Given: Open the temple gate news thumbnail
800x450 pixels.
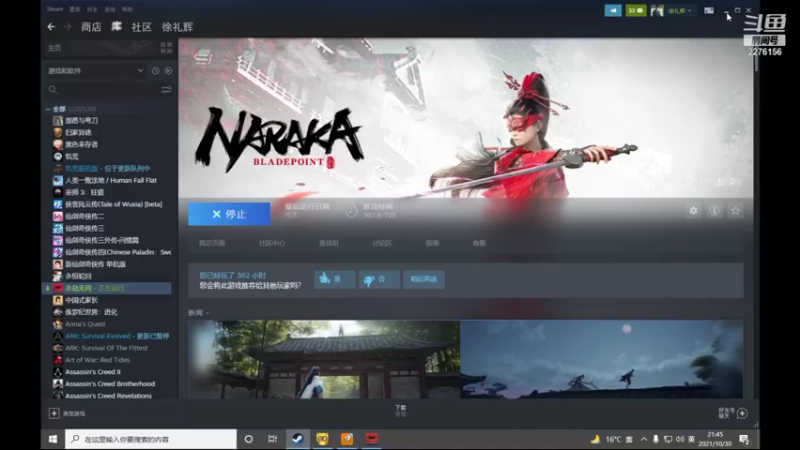Looking at the screenshot, I should pyautogui.click(x=324, y=359).
